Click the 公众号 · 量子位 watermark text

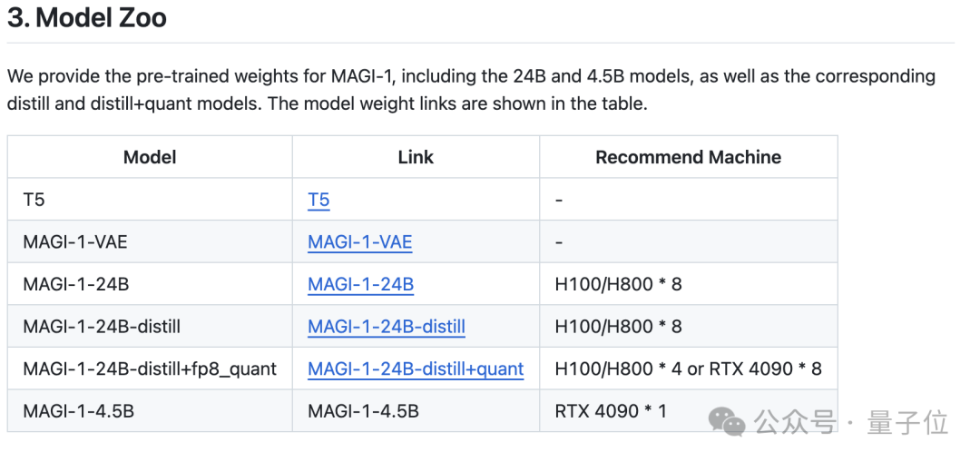coord(850,423)
